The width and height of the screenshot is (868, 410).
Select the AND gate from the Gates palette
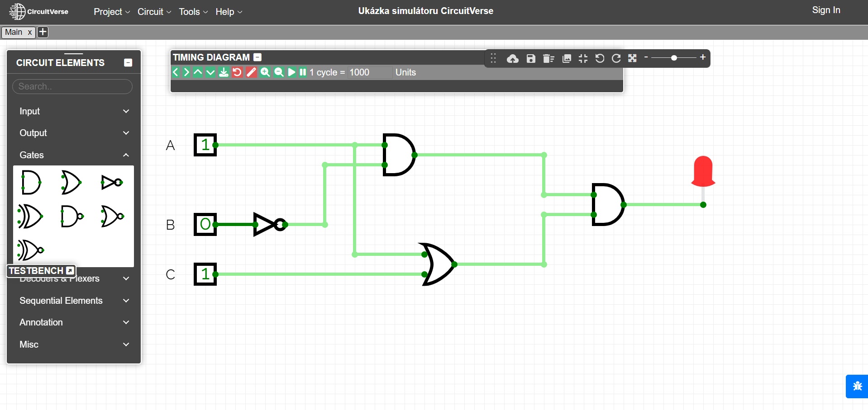[x=31, y=183]
